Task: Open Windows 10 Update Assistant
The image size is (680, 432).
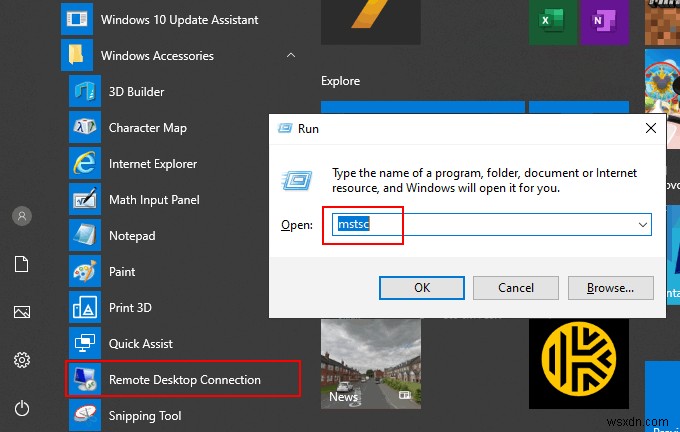Action: point(179,20)
